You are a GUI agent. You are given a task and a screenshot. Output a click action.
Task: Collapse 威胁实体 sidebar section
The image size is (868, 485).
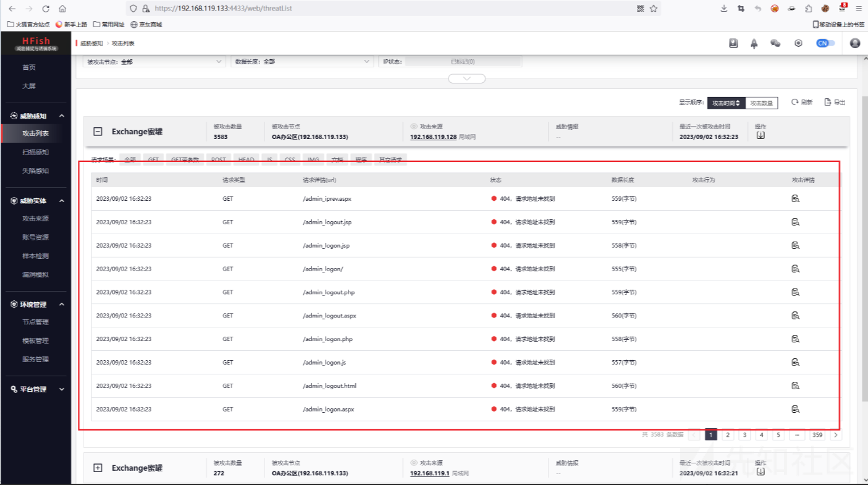[x=61, y=201]
